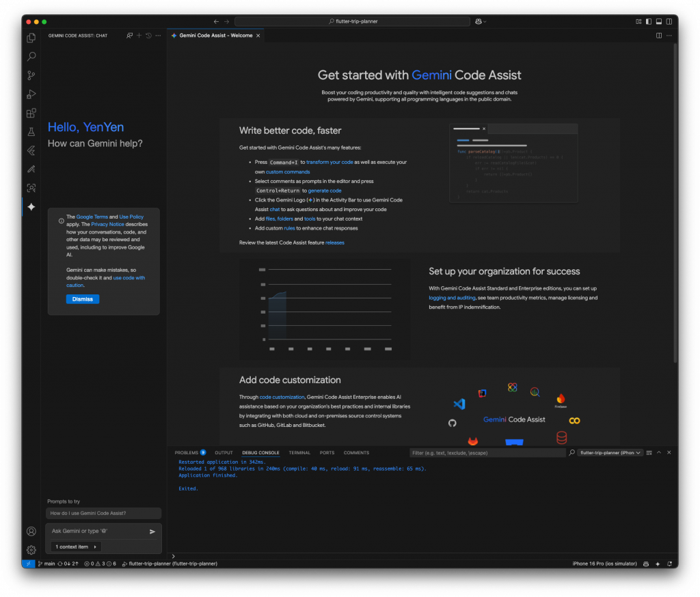Switch to the Problems tab

pyautogui.click(x=190, y=452)
